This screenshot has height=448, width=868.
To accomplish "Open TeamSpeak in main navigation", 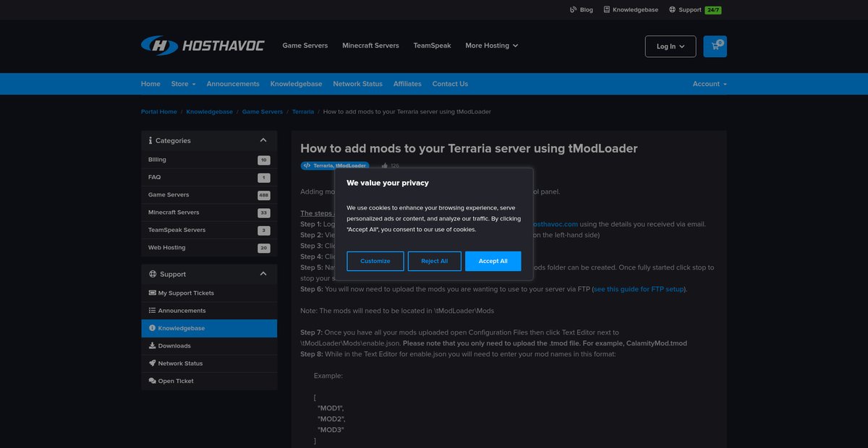I will click(x=432, y=46).
